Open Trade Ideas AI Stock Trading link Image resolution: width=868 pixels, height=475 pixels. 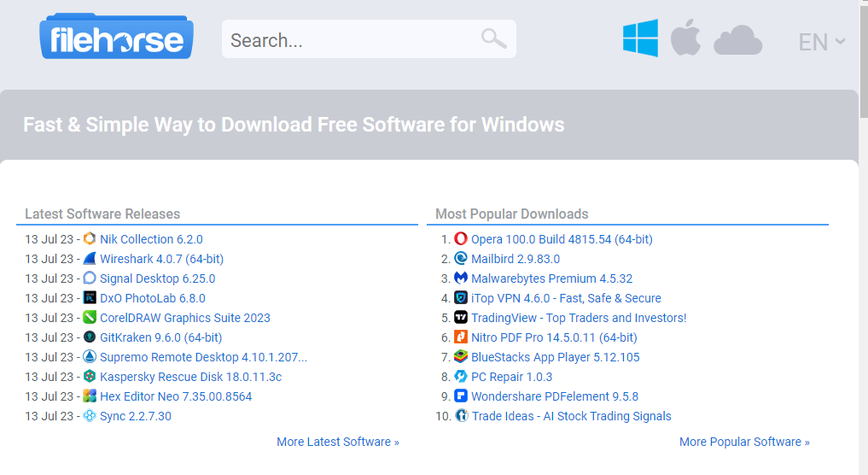coord(571,416)
